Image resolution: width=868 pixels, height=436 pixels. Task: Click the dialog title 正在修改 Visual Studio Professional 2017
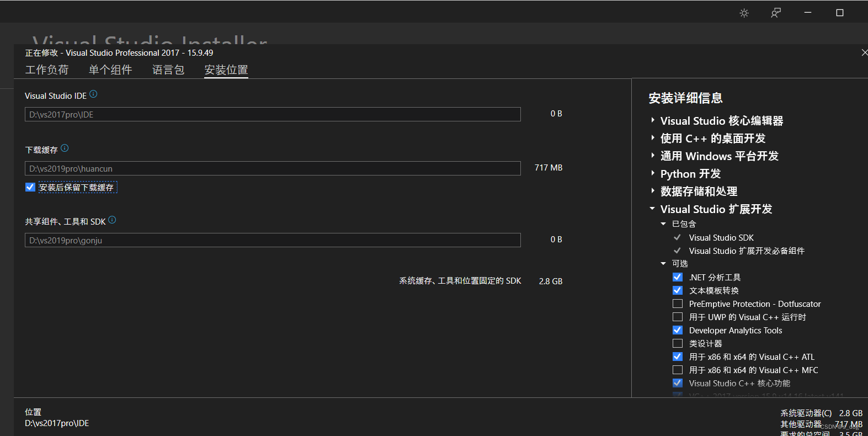point(119,53)
